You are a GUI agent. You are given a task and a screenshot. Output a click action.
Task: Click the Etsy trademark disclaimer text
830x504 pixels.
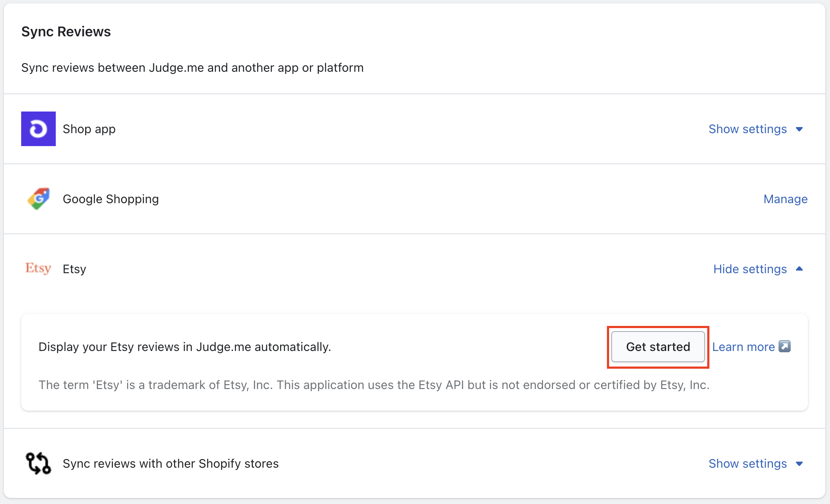[x=374, y=385]
